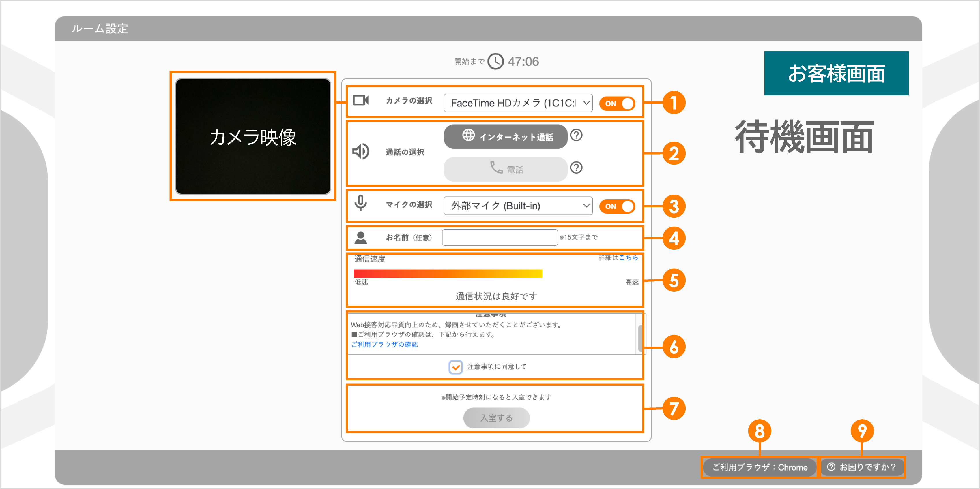Click the 47:06 countdown text
This screenshot has height=489, width=980.
523,62
